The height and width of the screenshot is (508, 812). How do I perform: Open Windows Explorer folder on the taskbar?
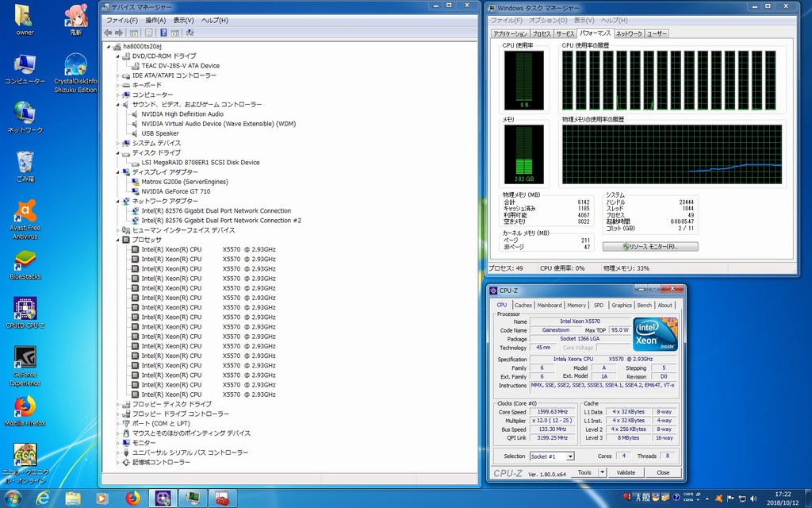coord(73,498)
